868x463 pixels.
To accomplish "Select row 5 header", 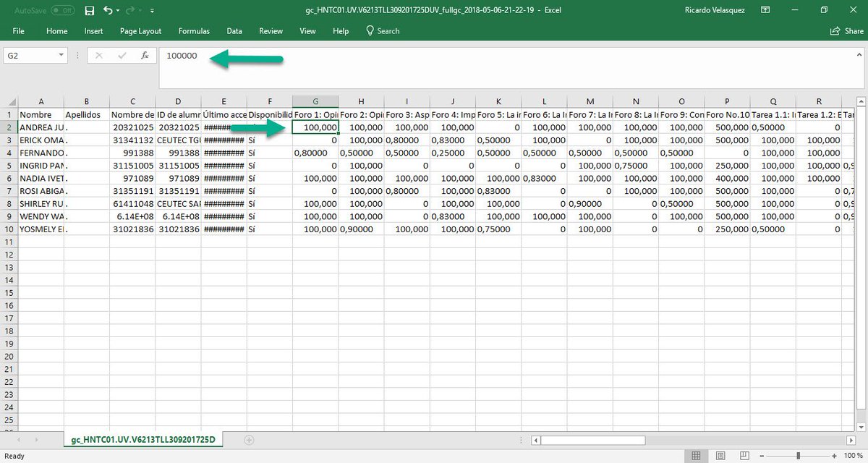I will tap(9, 166).
